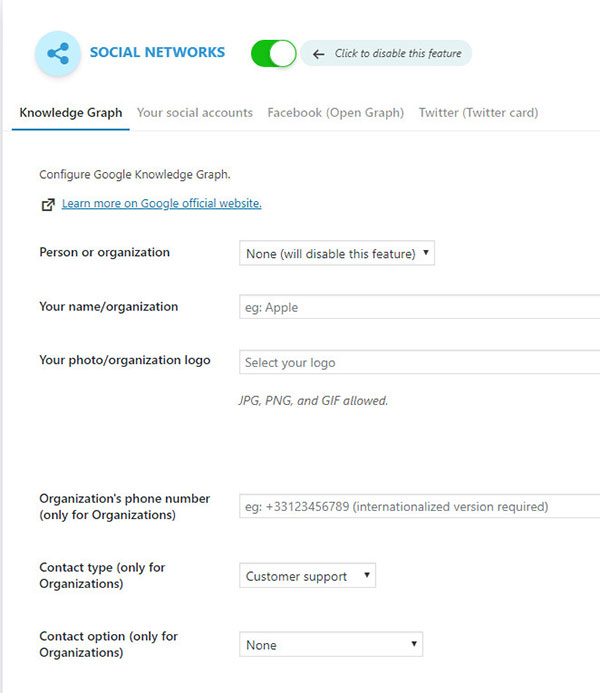Click the external link icon
Image resolution: width=600 pixels, height=693 pixels.
tap(47, 204)
